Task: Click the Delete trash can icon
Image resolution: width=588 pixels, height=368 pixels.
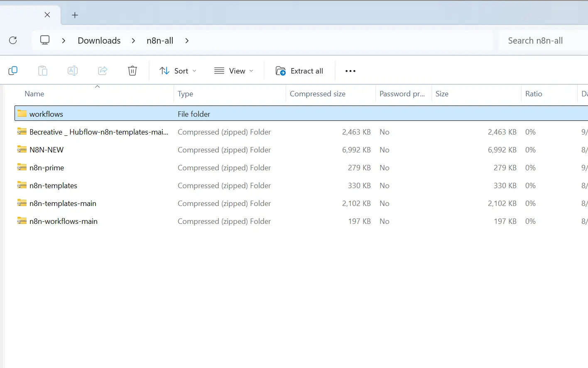Action: [x=132, y=71]
